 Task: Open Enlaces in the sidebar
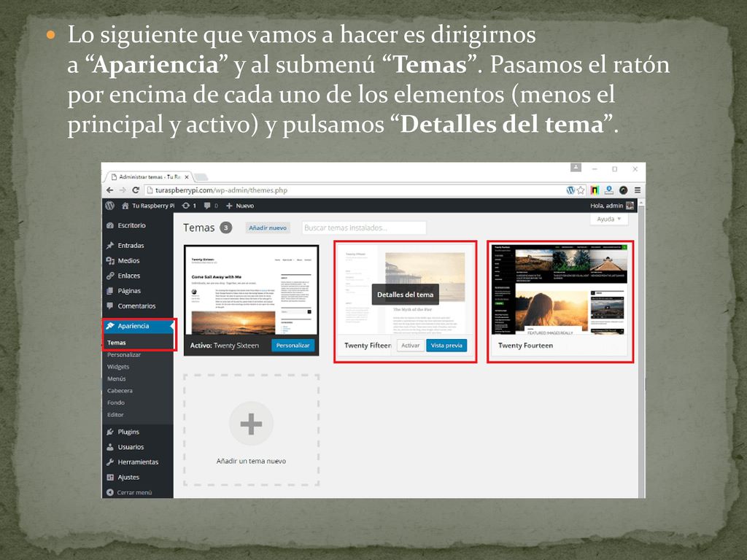point(138,276)
